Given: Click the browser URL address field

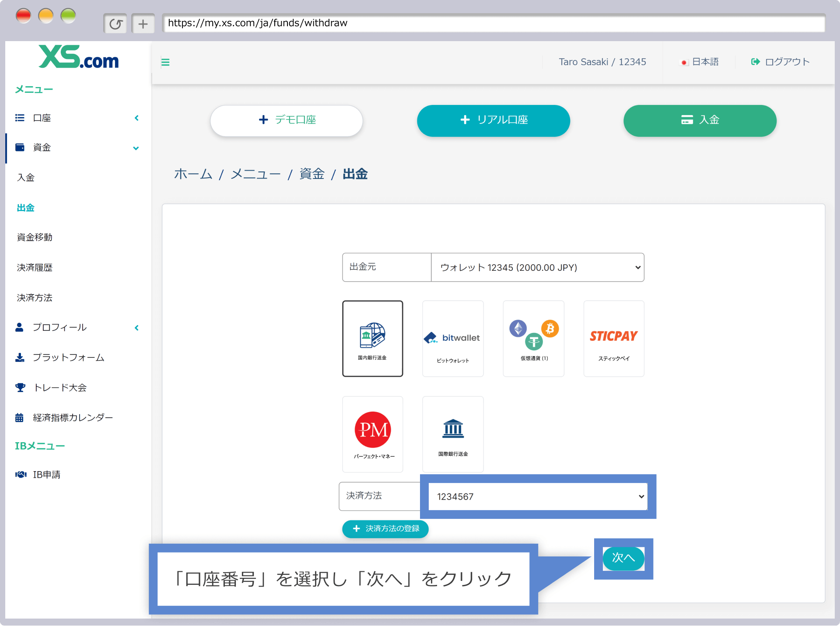Looking at the screenshot, I should pos(493,23).
